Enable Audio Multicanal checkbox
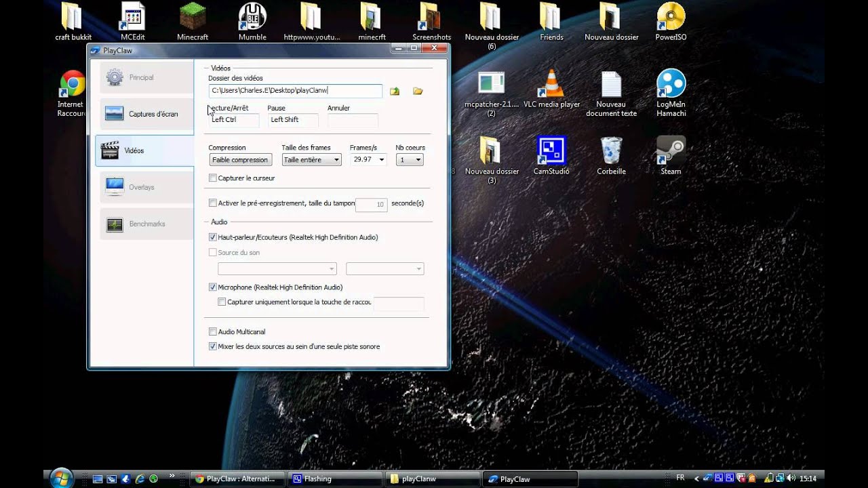The width and height of the screenshot is (868, 488). coord(213,332)
